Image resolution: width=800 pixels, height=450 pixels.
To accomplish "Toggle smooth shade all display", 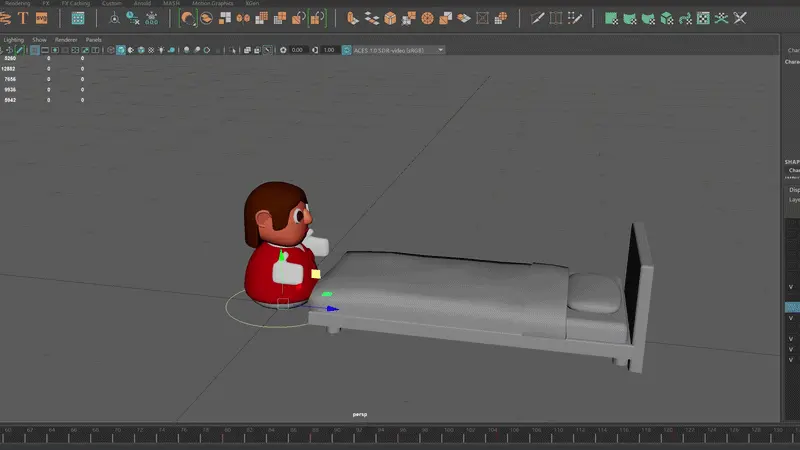I will coord(121,50).
